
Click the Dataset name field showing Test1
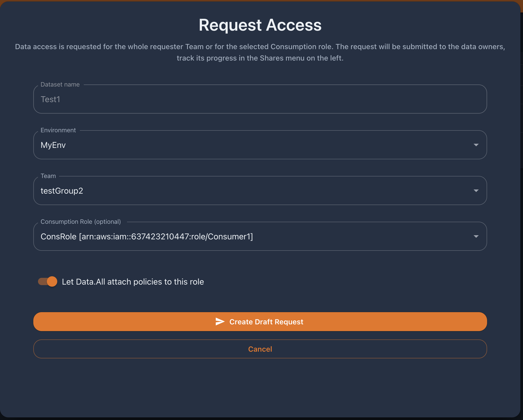pyautogui.click(x=260, y=99)
